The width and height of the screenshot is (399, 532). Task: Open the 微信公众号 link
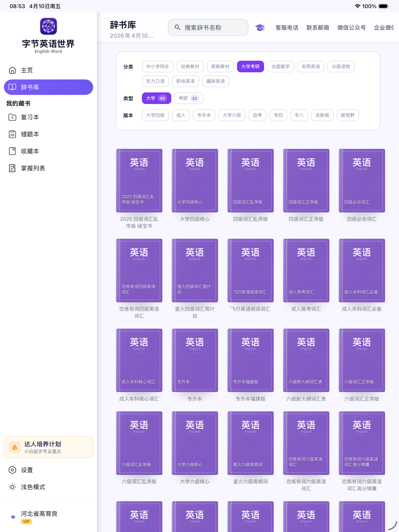click(x=351, y=28)
